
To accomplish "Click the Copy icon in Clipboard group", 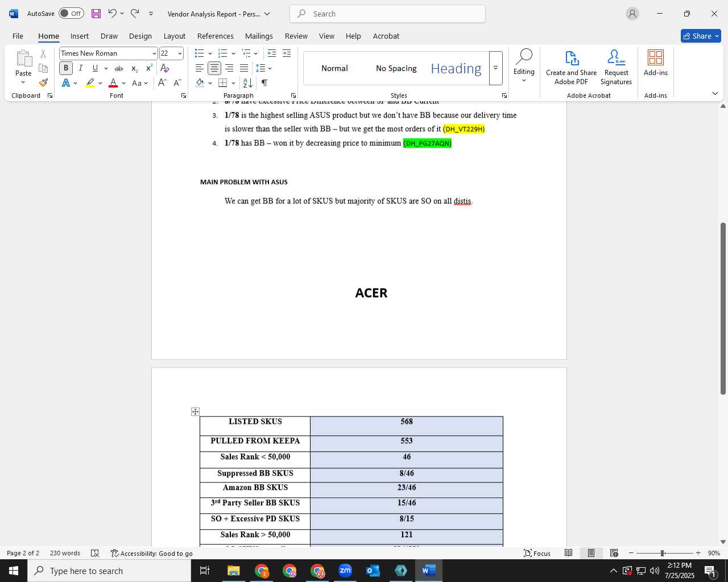I will tap(43, 68).
